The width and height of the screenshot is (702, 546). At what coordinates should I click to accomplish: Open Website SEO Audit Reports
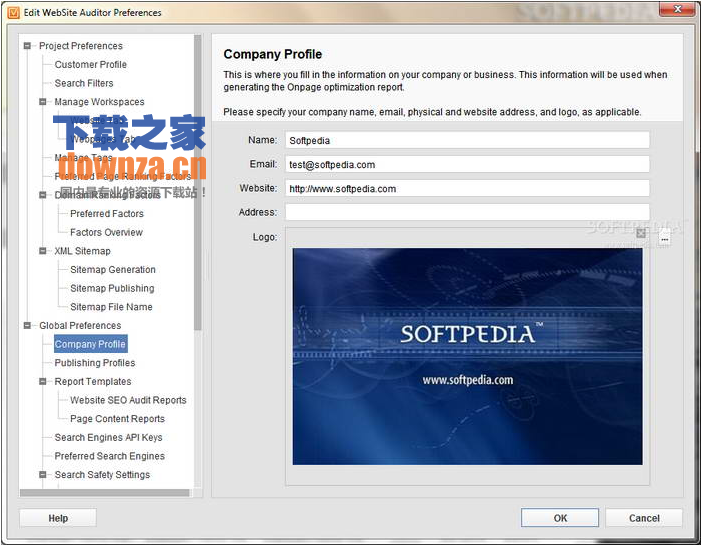click(128, 400)
